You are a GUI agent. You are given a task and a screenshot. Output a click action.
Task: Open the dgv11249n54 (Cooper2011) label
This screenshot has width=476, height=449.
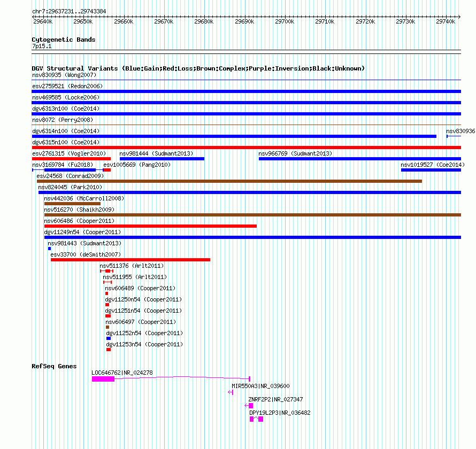click(82, 232)
